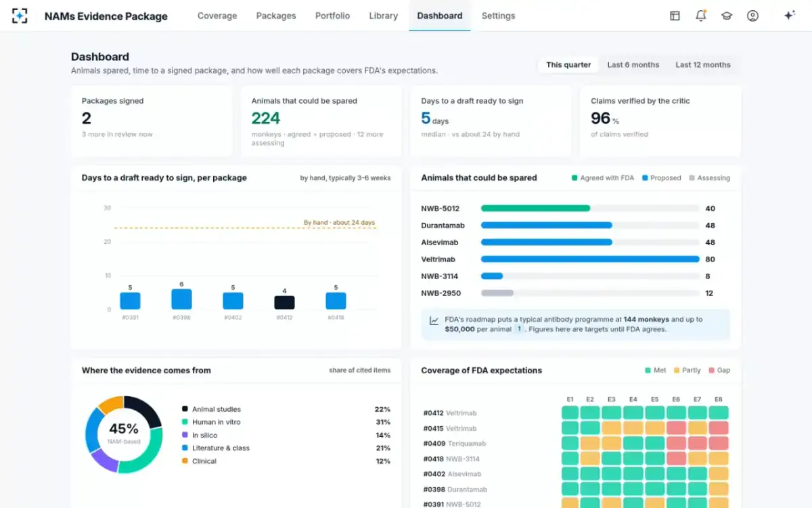Click the E8 gap cell for #0409
Viewport: 812px width, 508px height.
[719, 443]
